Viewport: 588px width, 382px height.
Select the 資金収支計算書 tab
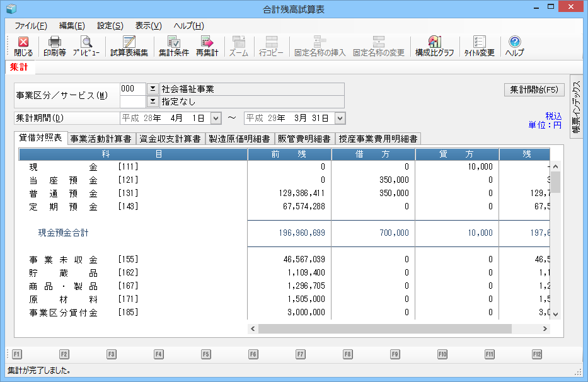coord(170,139)
